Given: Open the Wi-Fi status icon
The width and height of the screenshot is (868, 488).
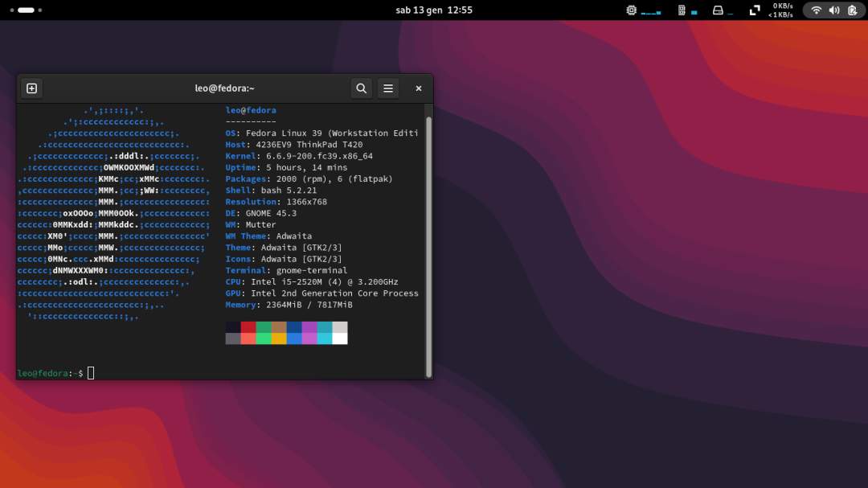Looking at the screenshot, I should coord(816,10).
